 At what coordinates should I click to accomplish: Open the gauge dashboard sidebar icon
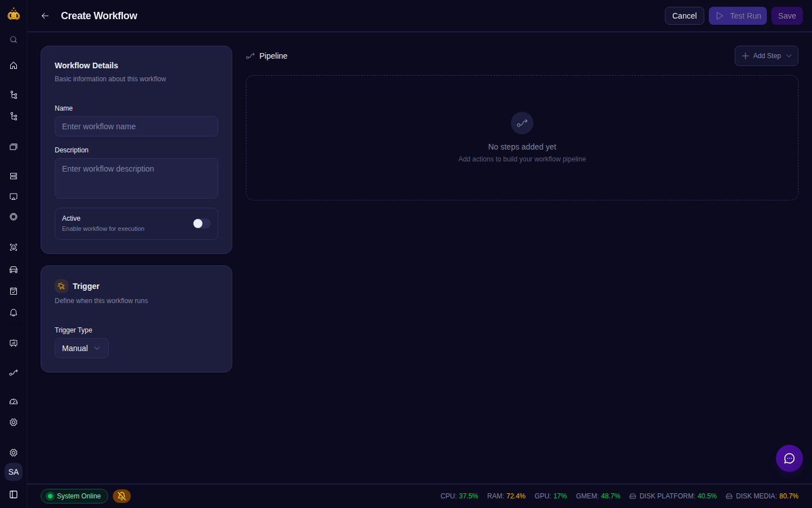14,402
